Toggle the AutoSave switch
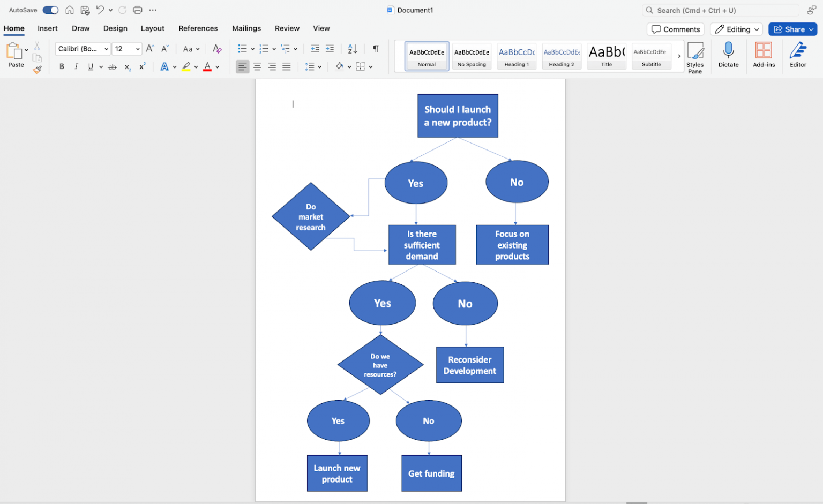The image size is (823, 504). tap(50, 10)
